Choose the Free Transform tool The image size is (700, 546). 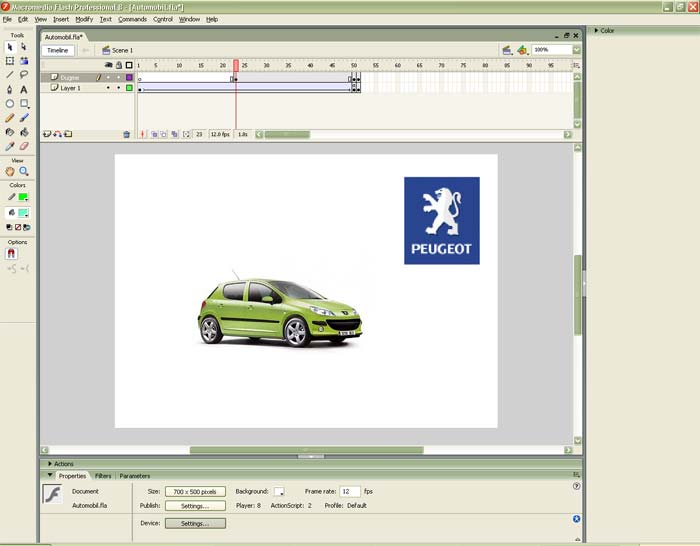click(10, 61)
